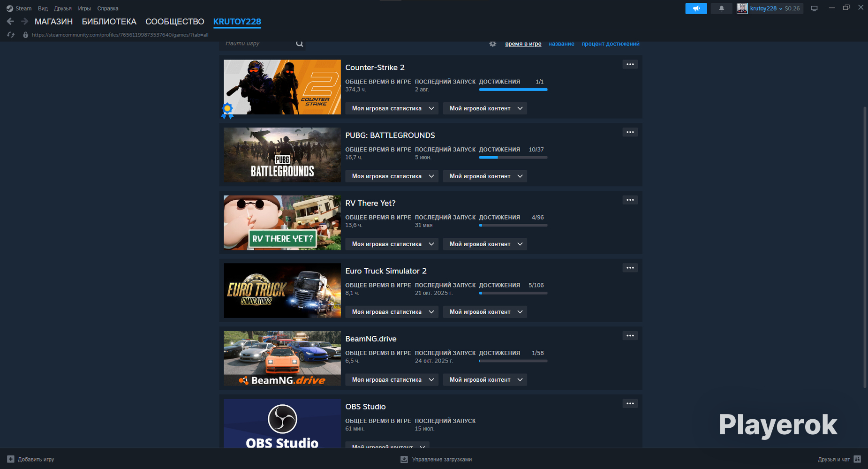Open the friends and chat icon

click(x=857, y=459)
